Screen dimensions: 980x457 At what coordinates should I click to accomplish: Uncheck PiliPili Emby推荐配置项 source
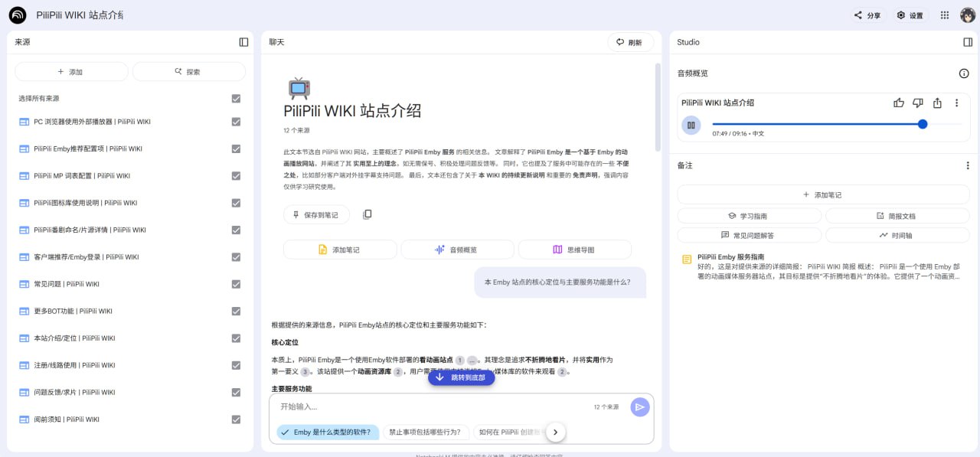(236, 149)
